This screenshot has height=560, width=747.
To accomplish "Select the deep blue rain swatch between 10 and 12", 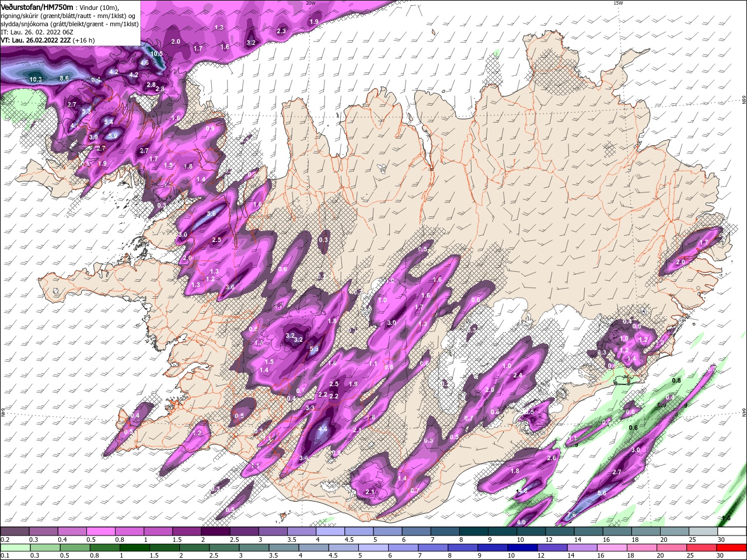I will [523, 547].
